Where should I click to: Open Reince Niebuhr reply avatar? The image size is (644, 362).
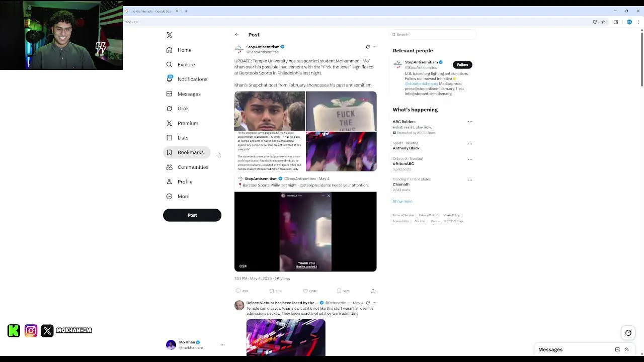(x=239, y=305)
